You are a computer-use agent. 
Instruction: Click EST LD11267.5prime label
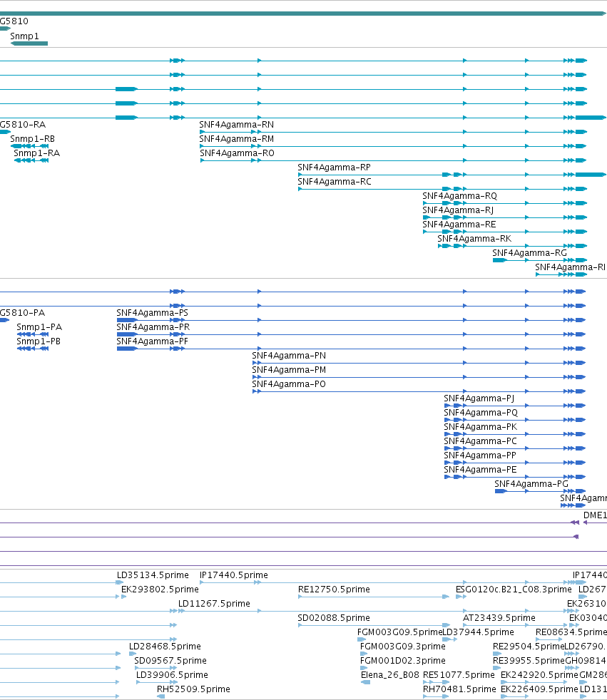tap(215, 604)
